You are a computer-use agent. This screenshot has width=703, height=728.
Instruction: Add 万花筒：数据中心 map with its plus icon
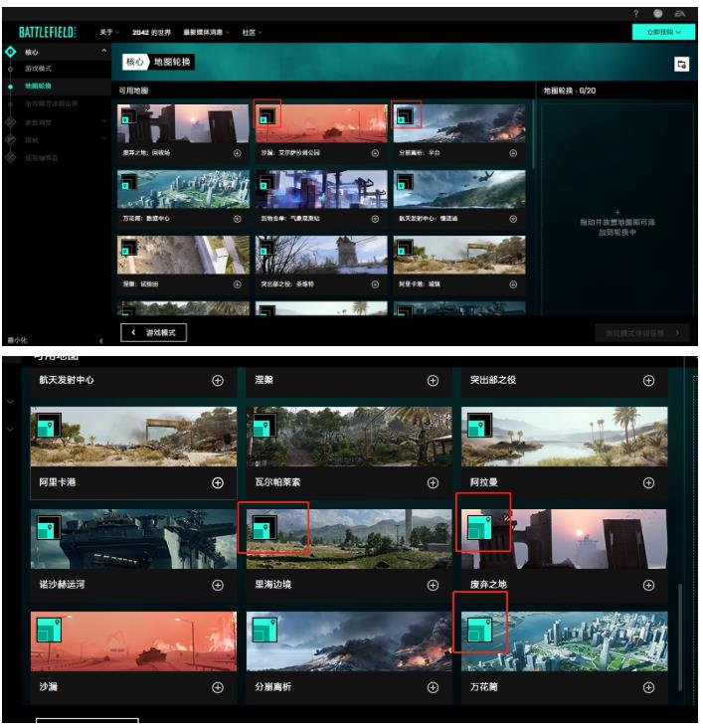pos(237,218)
